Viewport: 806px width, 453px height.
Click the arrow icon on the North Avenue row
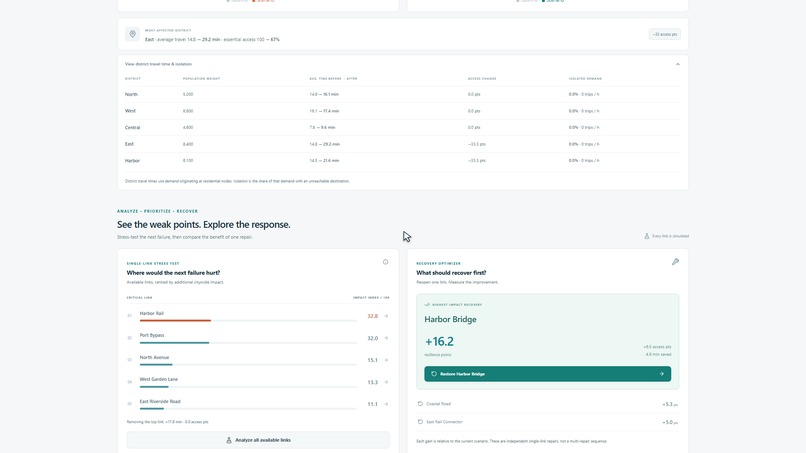tap(386, 360)
